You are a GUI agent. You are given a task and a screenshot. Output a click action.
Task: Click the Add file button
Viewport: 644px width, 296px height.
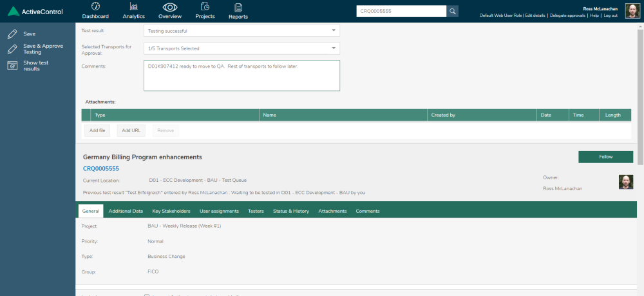[x=97, y=130]
